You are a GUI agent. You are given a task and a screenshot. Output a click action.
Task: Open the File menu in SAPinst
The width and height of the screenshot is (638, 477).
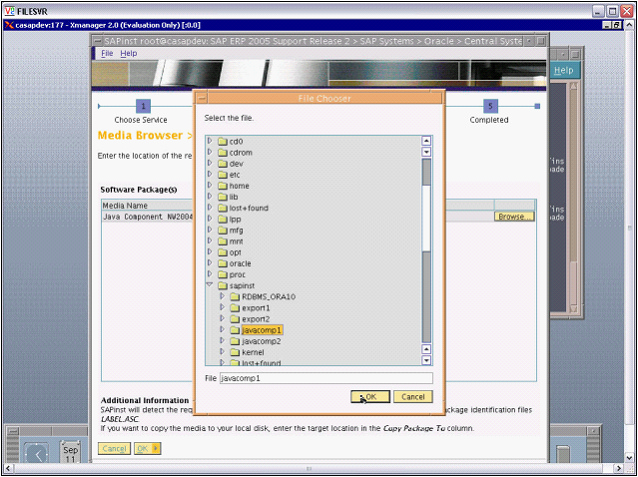107,53
